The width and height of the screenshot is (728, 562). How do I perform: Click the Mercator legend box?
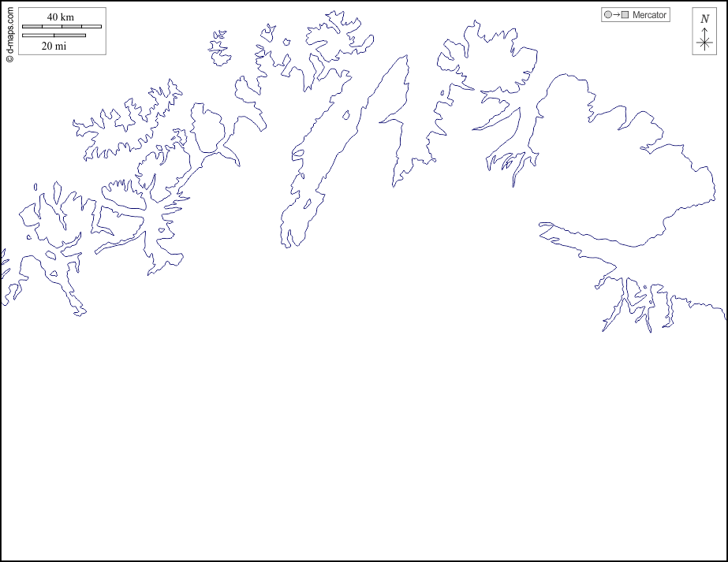pyautogui.click(x=635, y=15)
